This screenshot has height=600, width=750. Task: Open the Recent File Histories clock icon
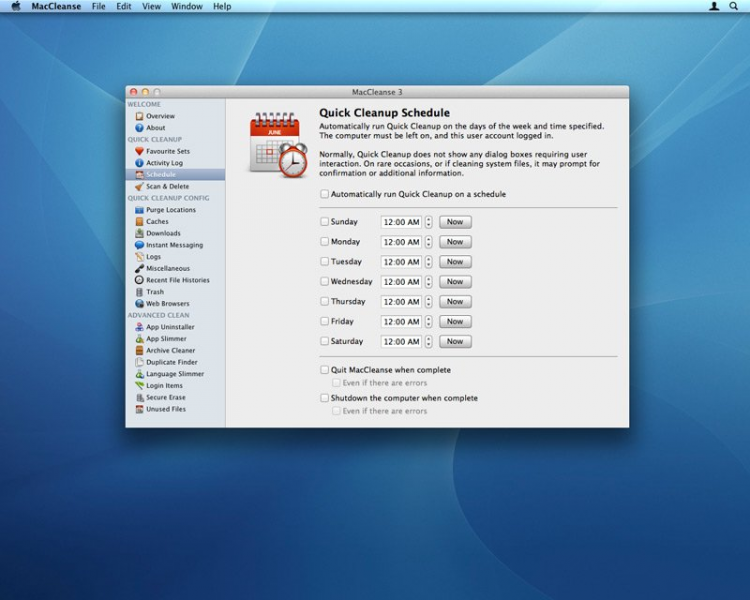[139, 280]
